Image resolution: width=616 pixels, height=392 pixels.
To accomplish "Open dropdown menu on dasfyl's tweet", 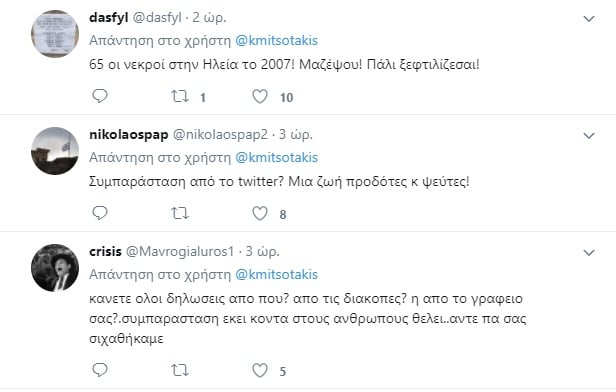I will click(x=589, y=18).
